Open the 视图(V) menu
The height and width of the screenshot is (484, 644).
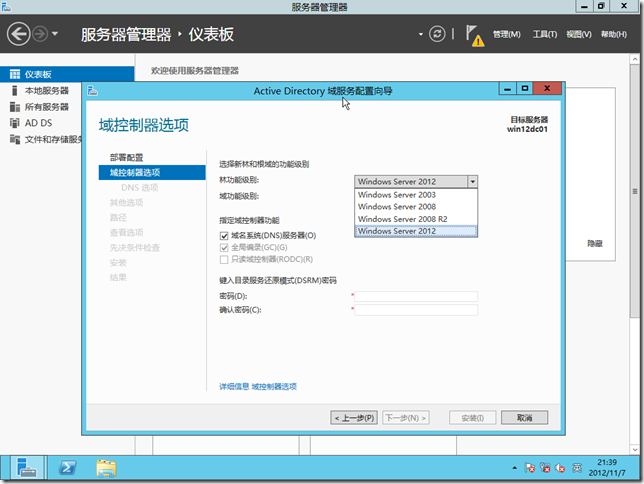[579, 35]
